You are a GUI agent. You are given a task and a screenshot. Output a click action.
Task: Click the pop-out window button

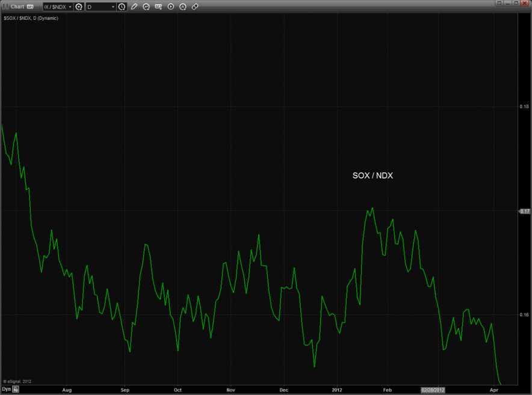[499, 3]
